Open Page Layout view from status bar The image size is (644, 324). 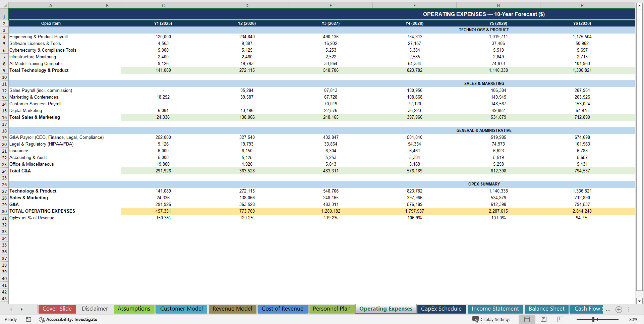pos(543,319)
